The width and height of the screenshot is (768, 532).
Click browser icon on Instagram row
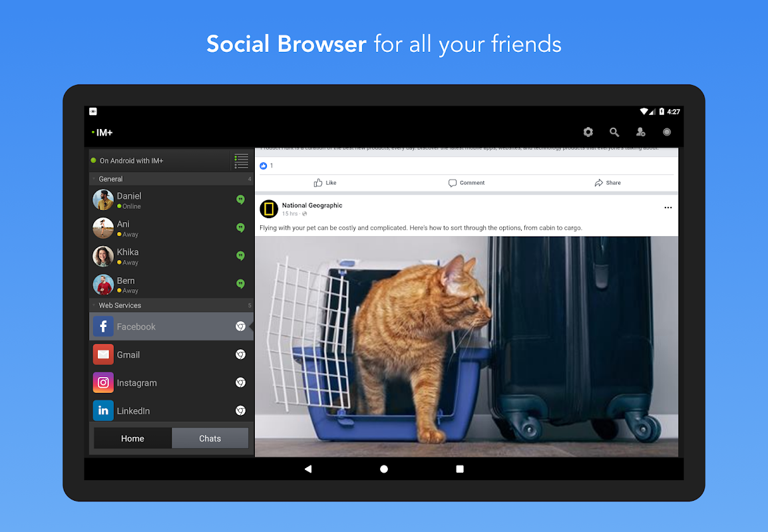click(x=240, y=382)
